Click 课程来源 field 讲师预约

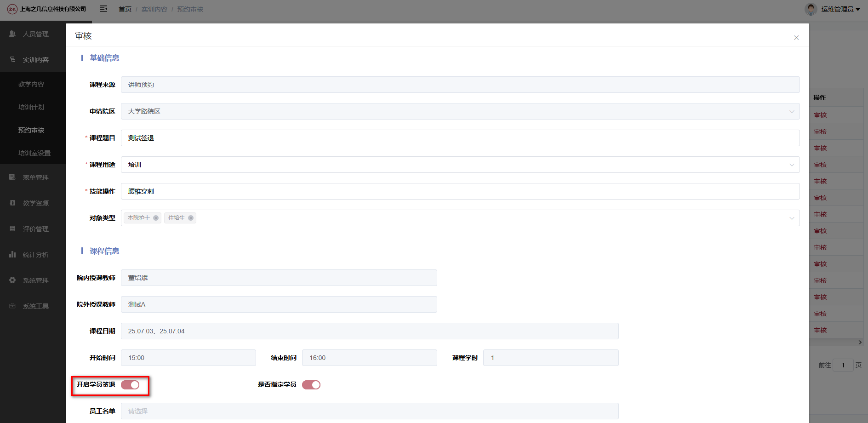click(460, 85)
